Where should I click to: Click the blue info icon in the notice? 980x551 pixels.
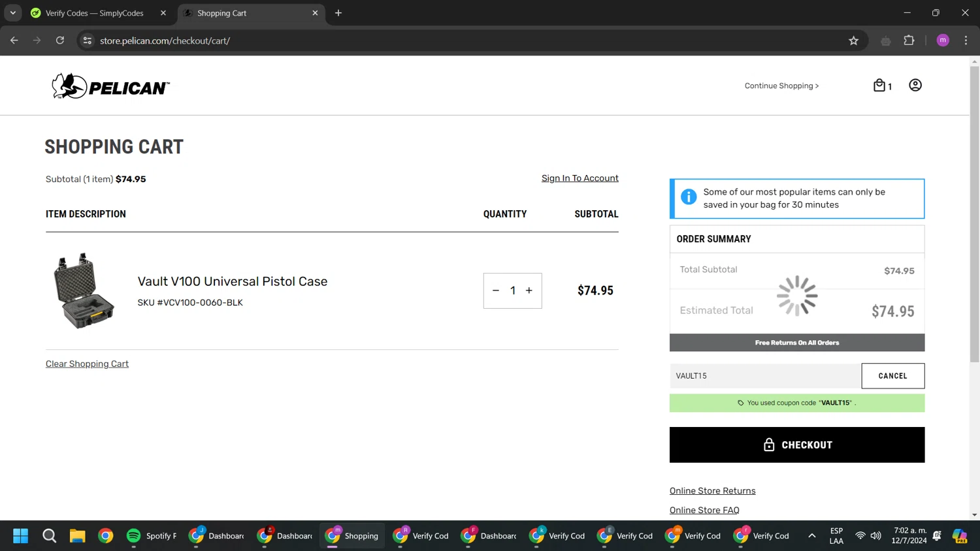click(689, 197)
